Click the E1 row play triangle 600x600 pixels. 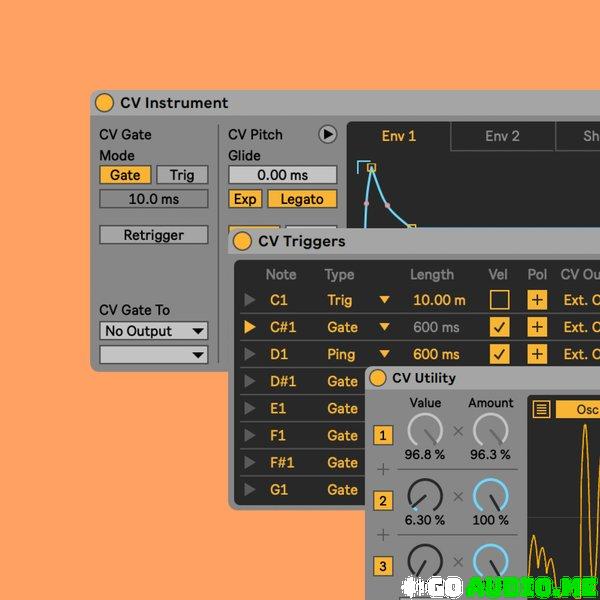tap(249, 408)
